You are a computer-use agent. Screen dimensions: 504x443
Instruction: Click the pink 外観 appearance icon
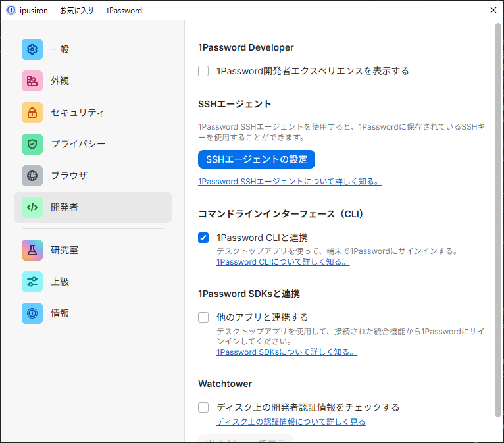(32, 81)
